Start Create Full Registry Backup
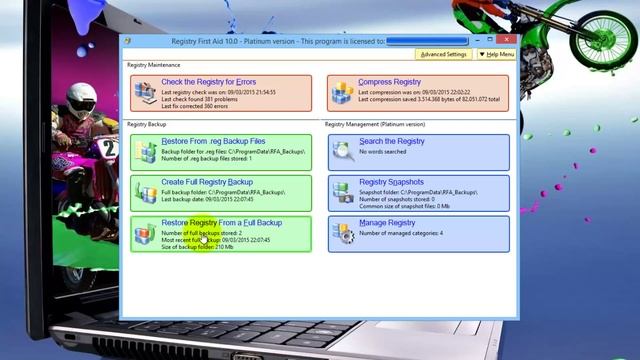The height and width of the screenshot is (360, 640). pos(207,182)
